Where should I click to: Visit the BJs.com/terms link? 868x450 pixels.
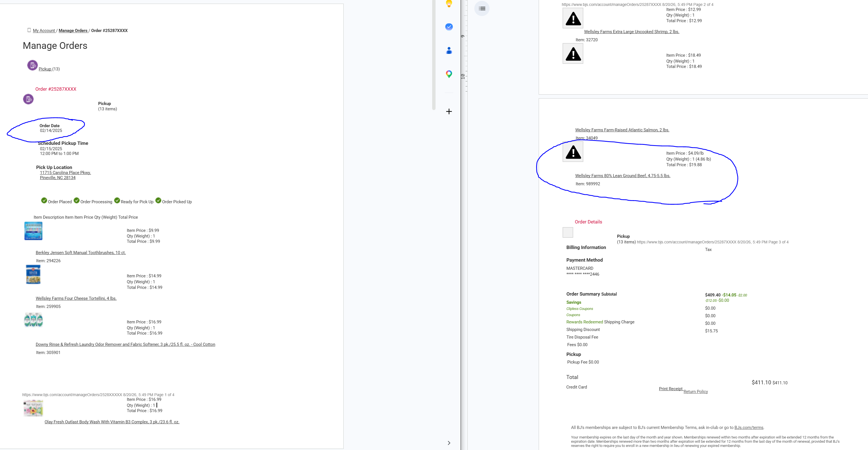click(x=749, y=428)
